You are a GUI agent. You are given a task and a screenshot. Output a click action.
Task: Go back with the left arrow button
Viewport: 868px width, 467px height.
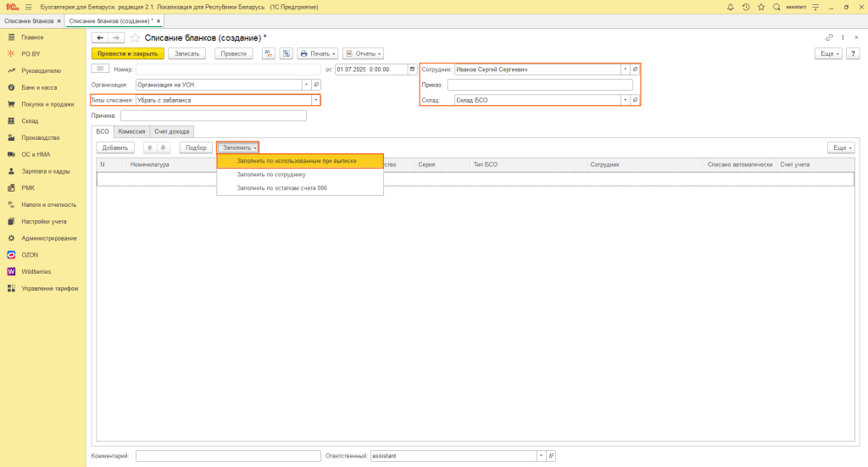100,37
